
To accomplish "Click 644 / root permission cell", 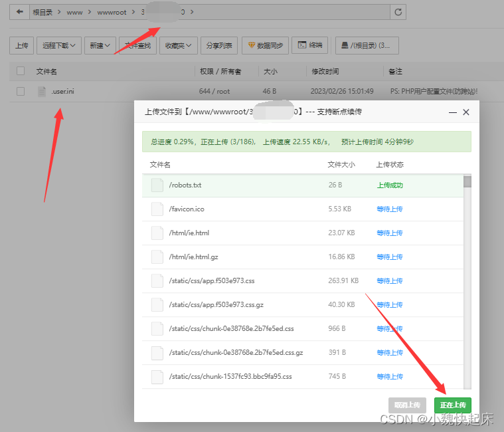I will [214, 91].
